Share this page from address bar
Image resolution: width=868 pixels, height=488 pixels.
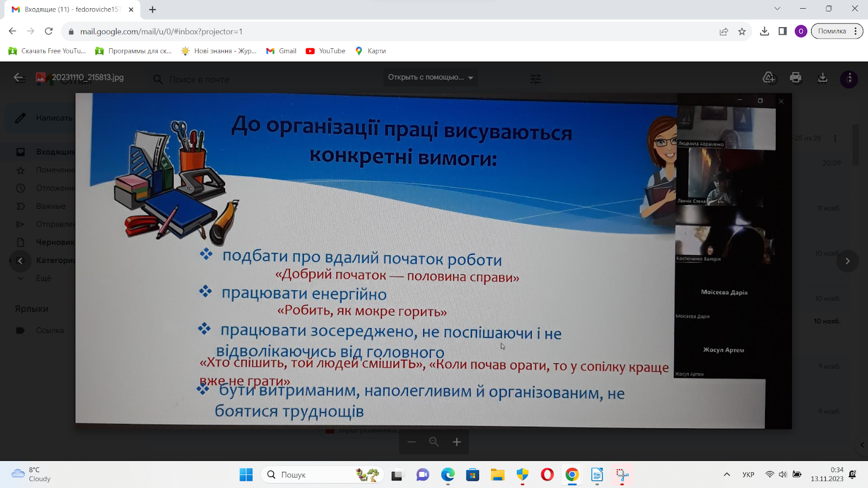[x=724, y=31]
